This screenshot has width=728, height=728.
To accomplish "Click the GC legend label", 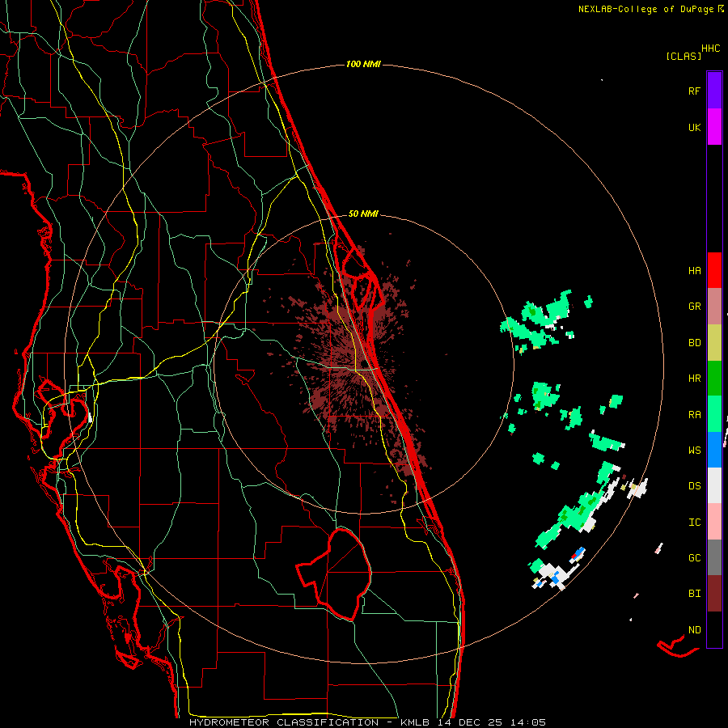I will tap(694, 558).
